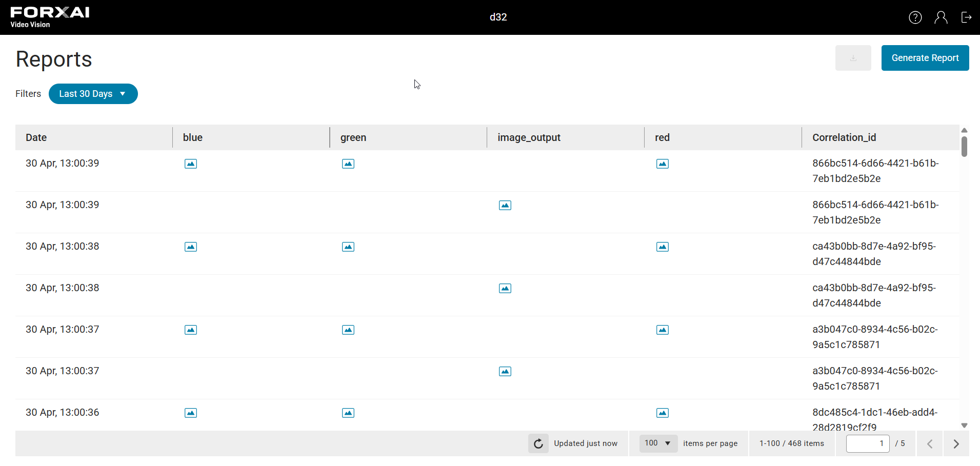Image resolution: width=980 pixels, height=466 pixels.
Task: Open blue image for first 13:00:37 row
Action: (x=191, y=330)
